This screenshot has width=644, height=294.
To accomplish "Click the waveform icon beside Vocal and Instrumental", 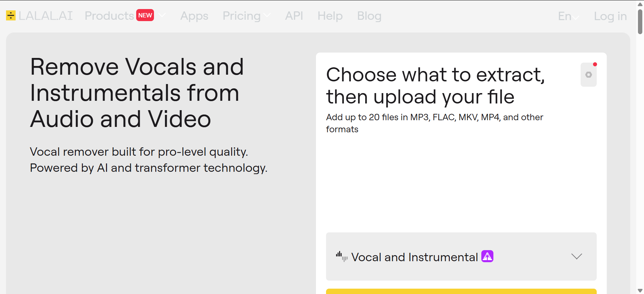I will click(x=342, y=257).
